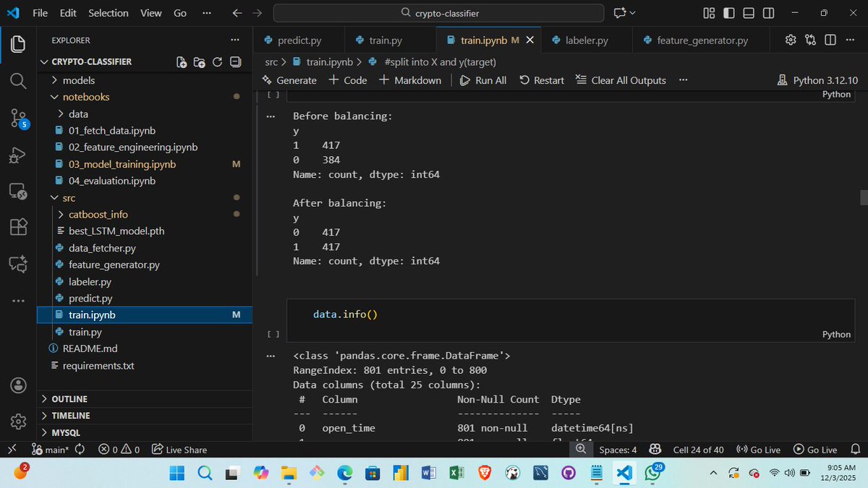The height and width of the screenshot is (488, 868).
Task: Open the Run and Debug view
Action: [17, 155]
